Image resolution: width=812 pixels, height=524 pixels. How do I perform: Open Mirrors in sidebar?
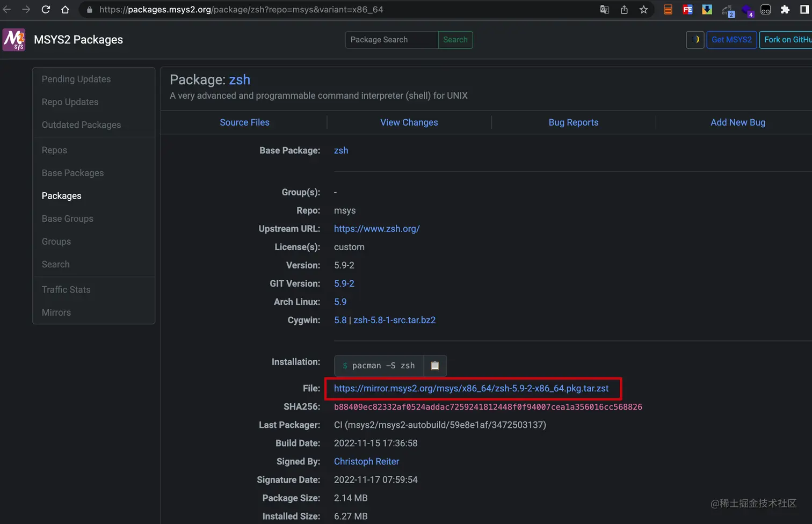[56, 312]
